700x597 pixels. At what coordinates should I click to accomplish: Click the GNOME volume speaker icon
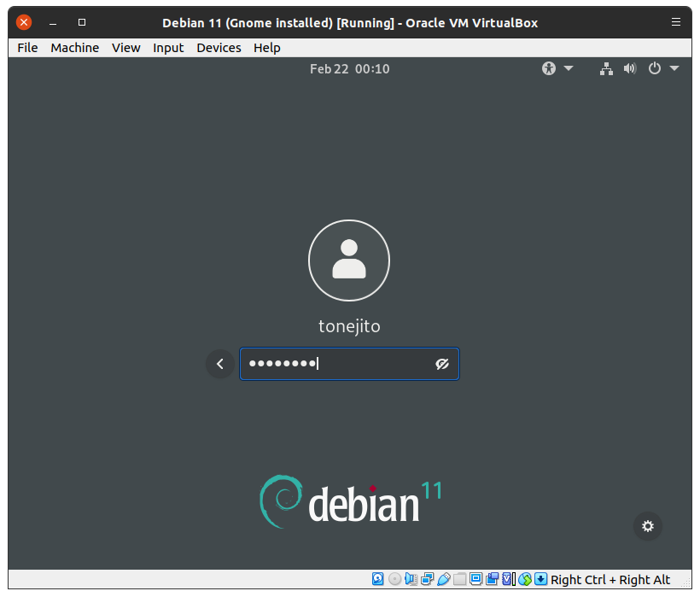630,68
